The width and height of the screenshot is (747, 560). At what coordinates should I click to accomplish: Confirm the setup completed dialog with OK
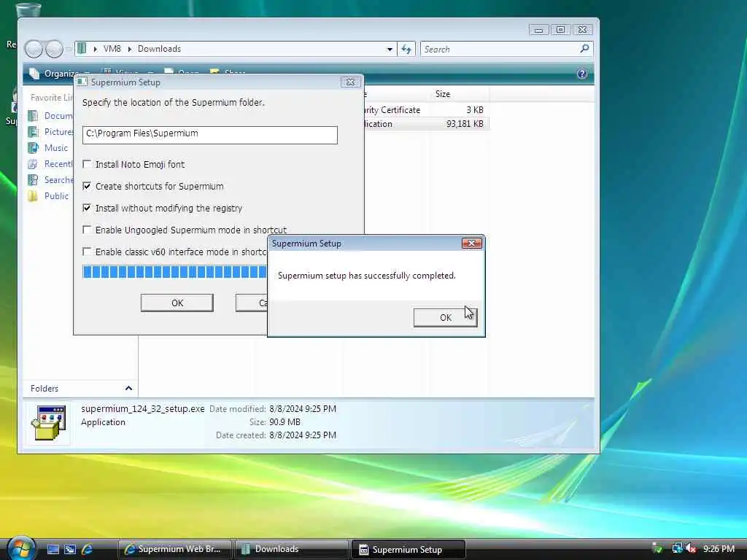click(x=446, y=318)
